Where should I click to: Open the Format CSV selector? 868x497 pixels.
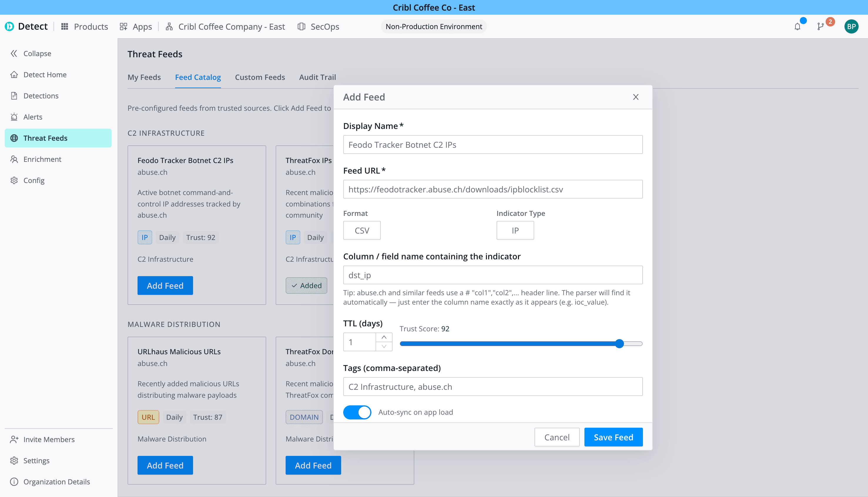click(x=362, y=230)
